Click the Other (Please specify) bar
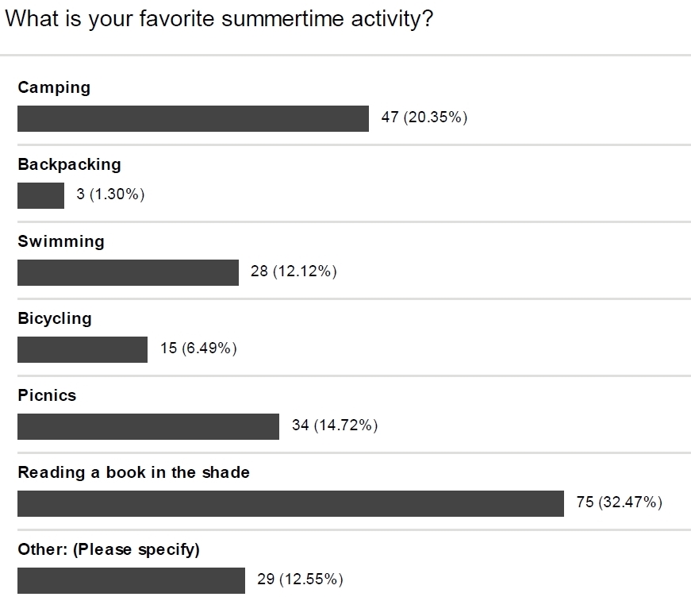The height and width of the screenshot is (616, 691). pos(131,580)
